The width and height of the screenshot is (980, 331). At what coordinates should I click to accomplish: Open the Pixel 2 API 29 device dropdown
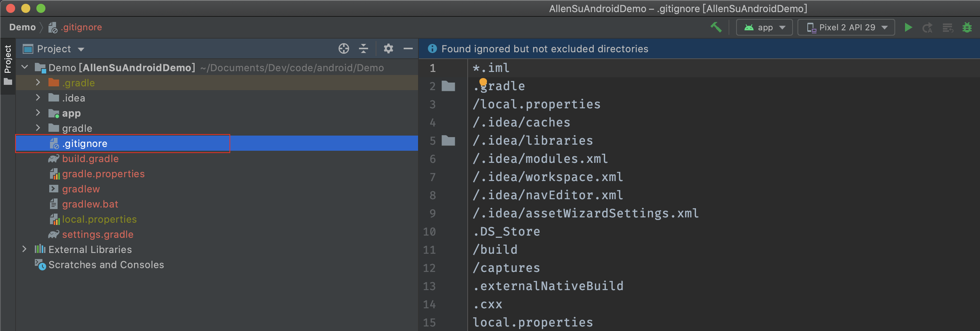(x=846, y=27)
